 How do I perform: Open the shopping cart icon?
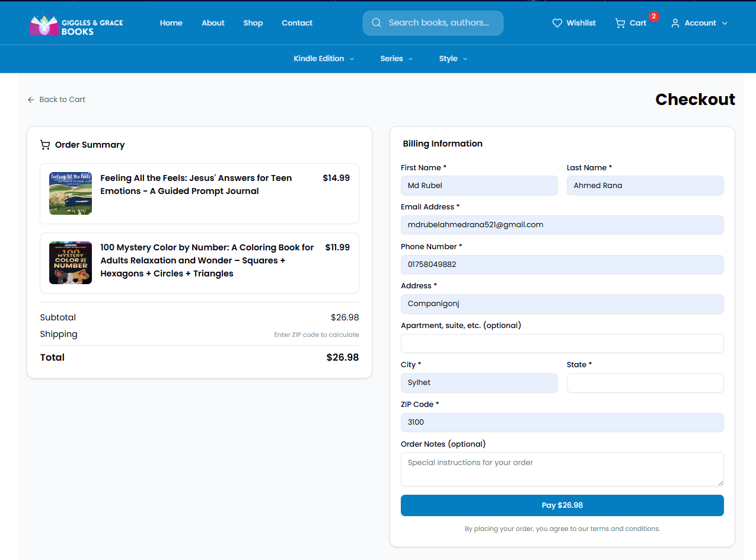[620, 23]
